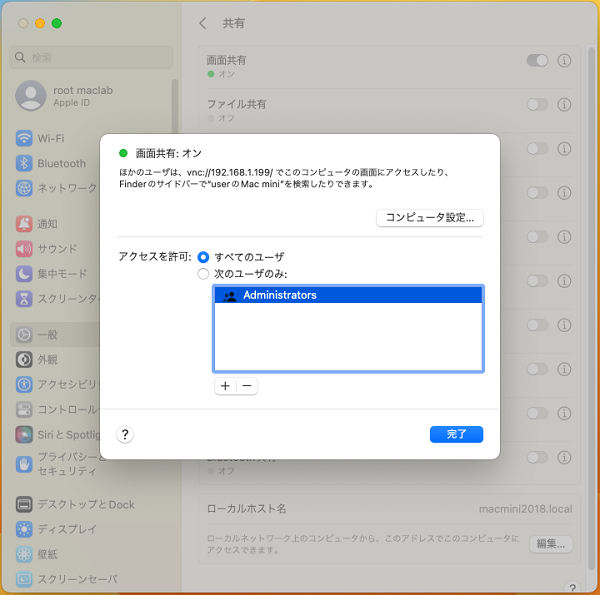Viewport: 600px width, 595px height.
Task: Select the スクリーンセーバ icon
Action: (x=24, y=579)
